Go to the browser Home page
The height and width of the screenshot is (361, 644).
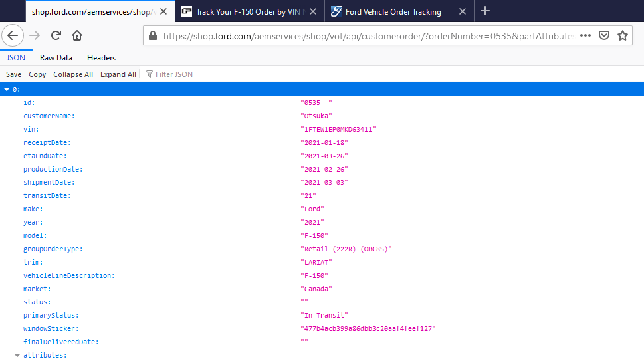pyautogui.click(x=77, y=35)
